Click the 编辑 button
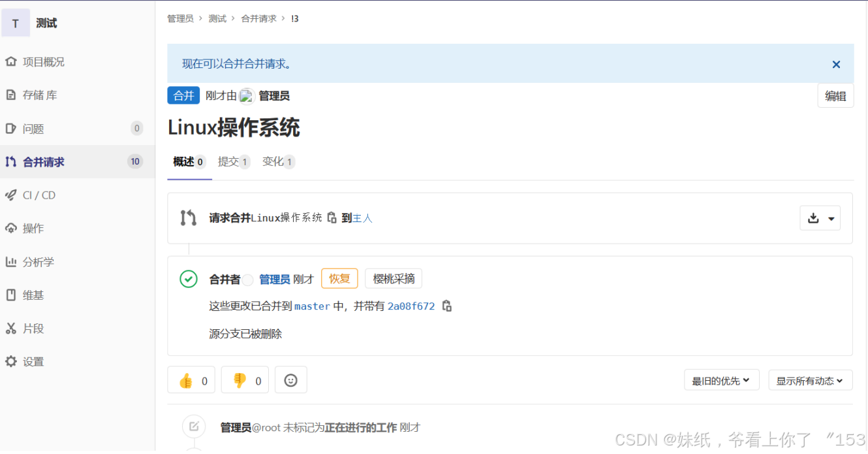Viewport: 868px width, 454px height. click(x=835, y=95)
